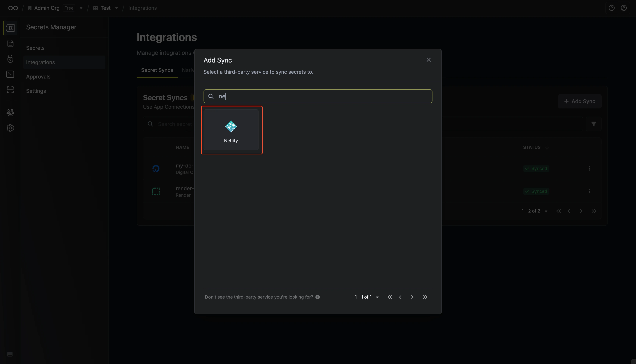
Task: Open the gear settings sidebar icon
Action: click(10, 128)
